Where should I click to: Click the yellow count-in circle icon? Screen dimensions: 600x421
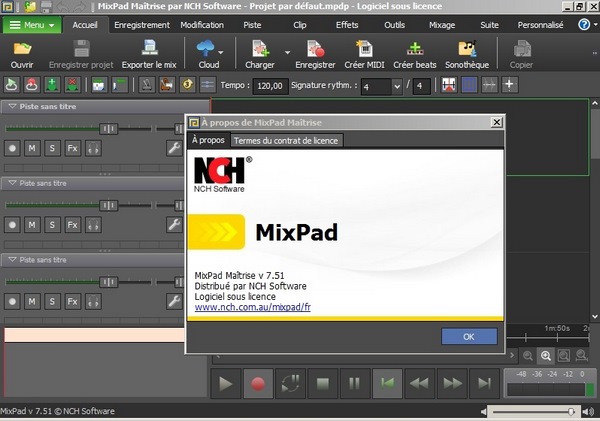pyautogui.click(x=187, y=85)
